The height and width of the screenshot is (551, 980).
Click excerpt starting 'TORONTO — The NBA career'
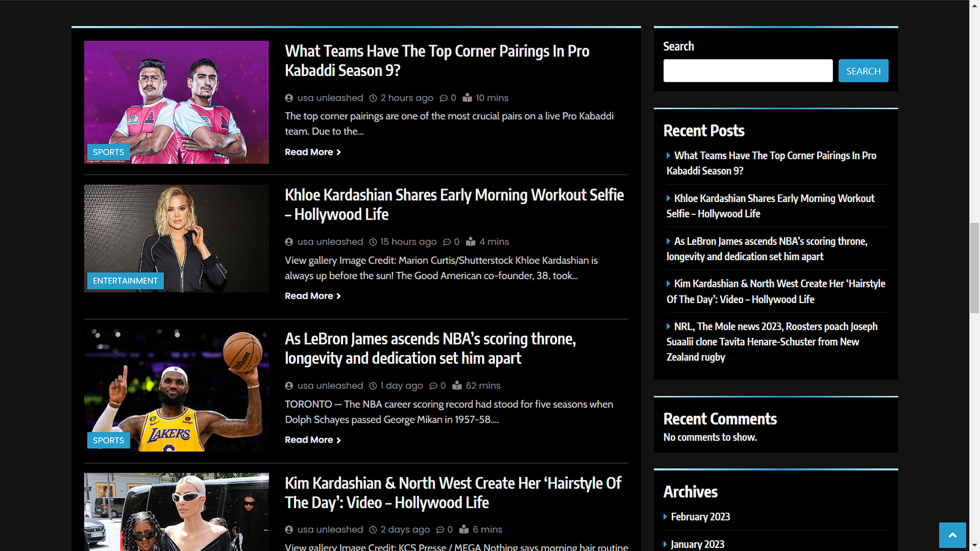point(449,412)
